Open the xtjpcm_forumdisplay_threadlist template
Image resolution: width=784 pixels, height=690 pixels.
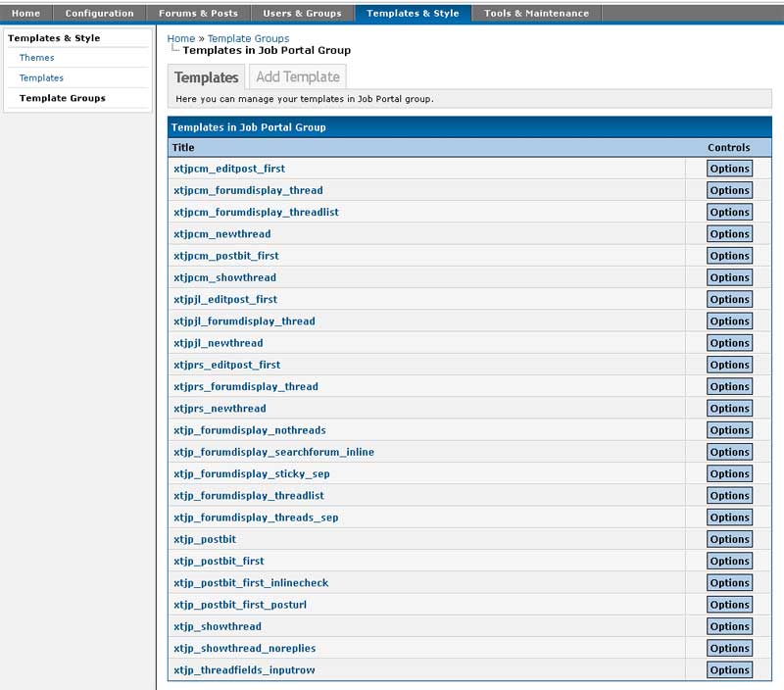click(x=256, y=212)
